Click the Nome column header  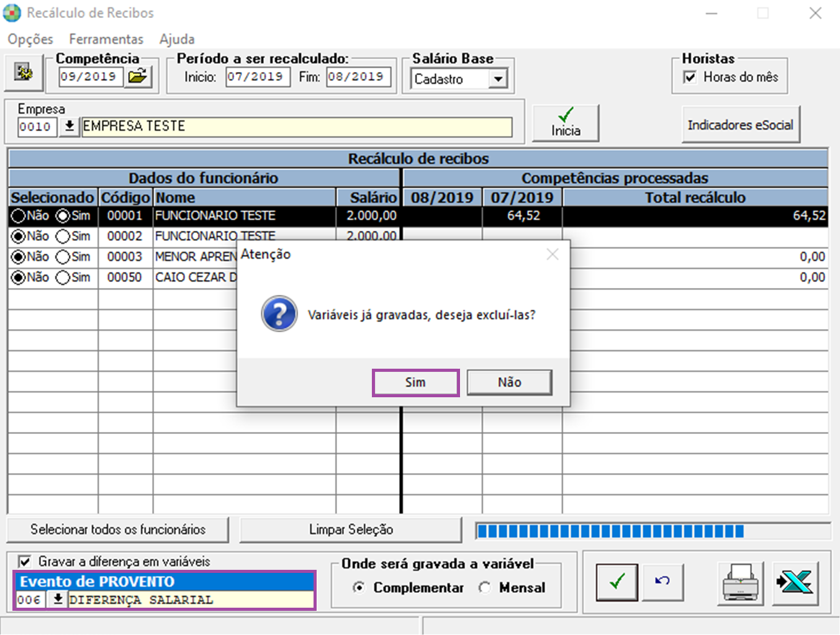click(x=245, y=197)
